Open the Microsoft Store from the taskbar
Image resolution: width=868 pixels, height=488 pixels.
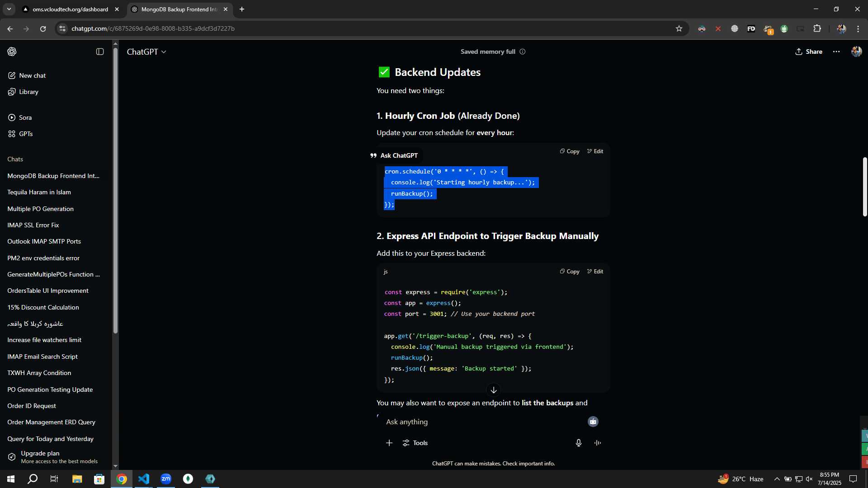click(x=99, y=479)
